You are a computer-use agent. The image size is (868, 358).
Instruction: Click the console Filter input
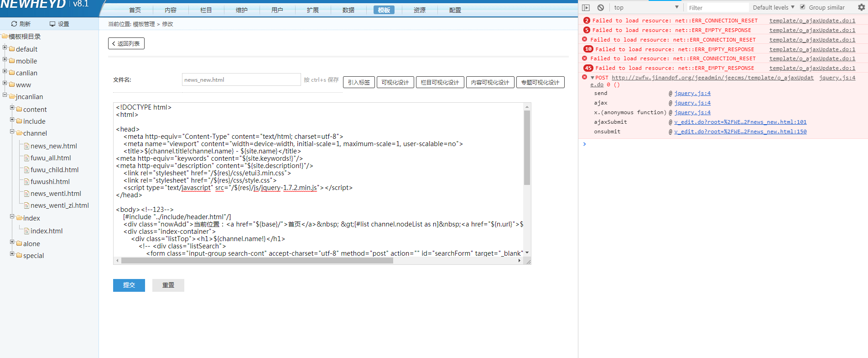(x=718, y=8)
